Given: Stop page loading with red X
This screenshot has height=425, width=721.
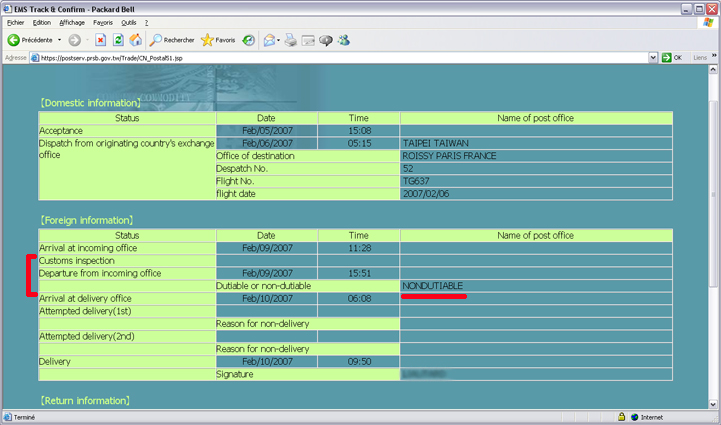Looking at the screenshot, I should tap(101, 40).
